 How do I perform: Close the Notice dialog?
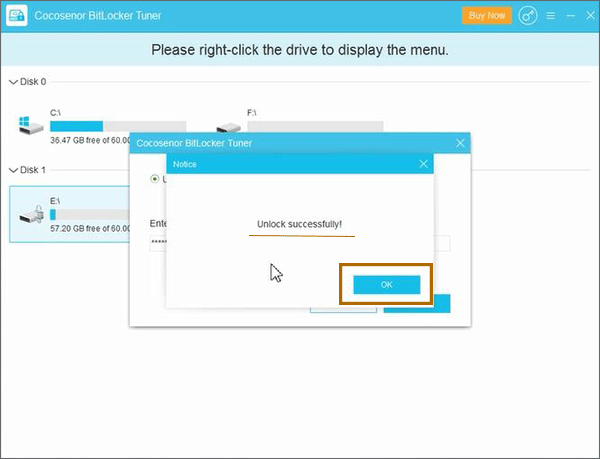(423, 164)
